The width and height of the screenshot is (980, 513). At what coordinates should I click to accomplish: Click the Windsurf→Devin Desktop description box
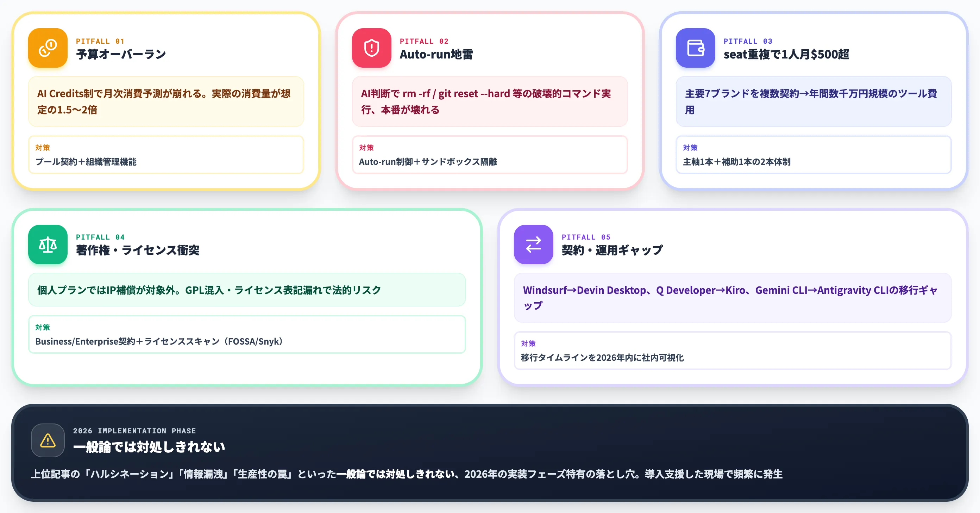[733, 298]
